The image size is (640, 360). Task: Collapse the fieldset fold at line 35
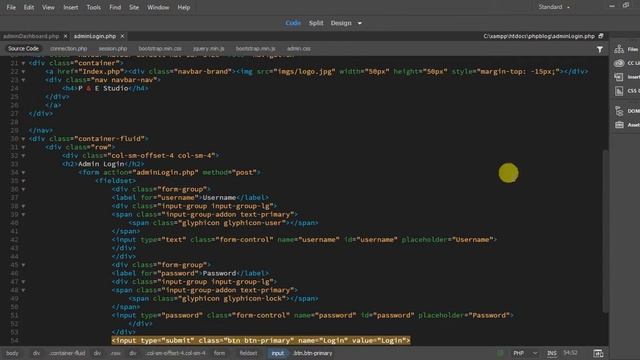(x=23, y=181)
